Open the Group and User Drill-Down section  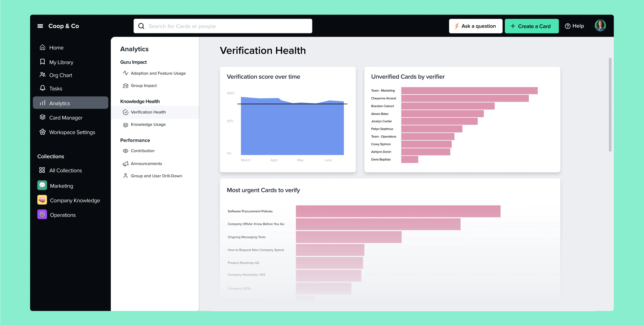pyautogui.click(x=156, y=176)
